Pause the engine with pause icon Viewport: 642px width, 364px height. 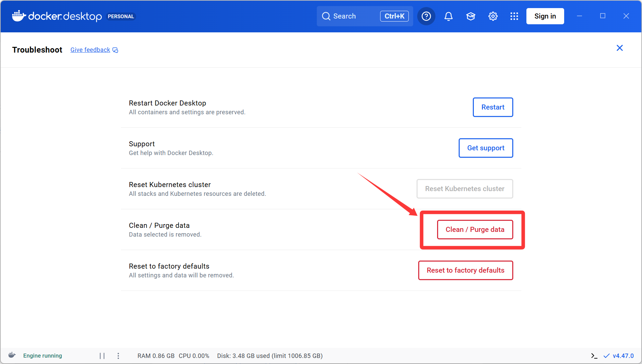(102, 356)
